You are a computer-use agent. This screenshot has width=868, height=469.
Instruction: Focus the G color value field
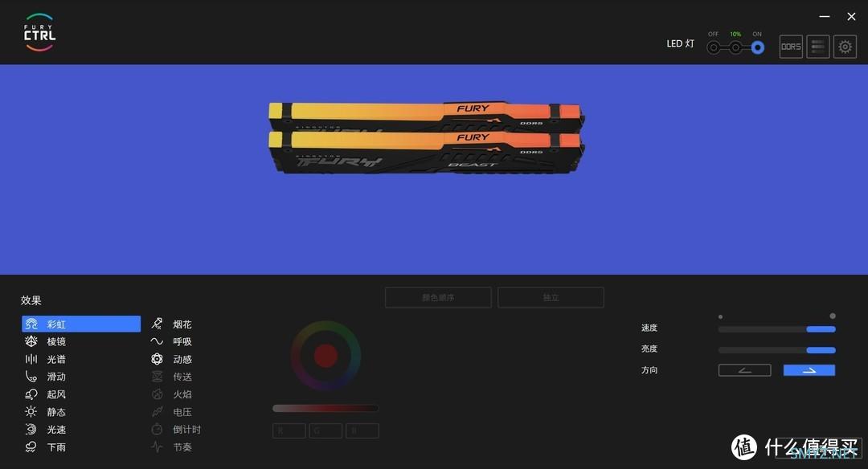[x=325, y=430]
